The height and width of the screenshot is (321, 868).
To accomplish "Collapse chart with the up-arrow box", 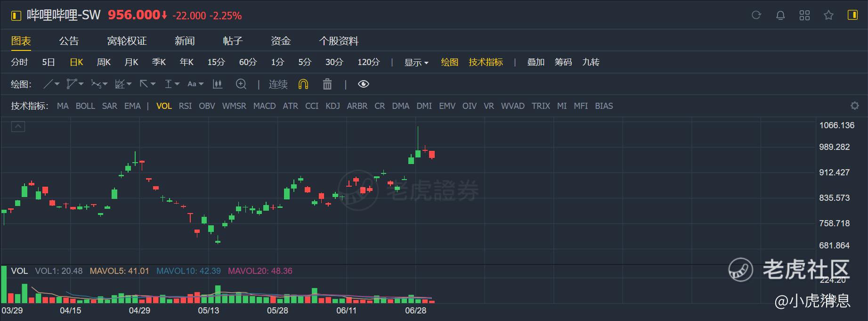I will click(18, 126).
